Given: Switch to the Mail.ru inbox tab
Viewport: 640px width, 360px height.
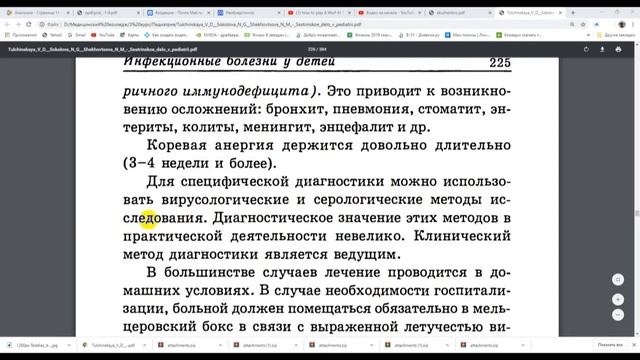Looking at the screenshot, I should click(178, 13).
